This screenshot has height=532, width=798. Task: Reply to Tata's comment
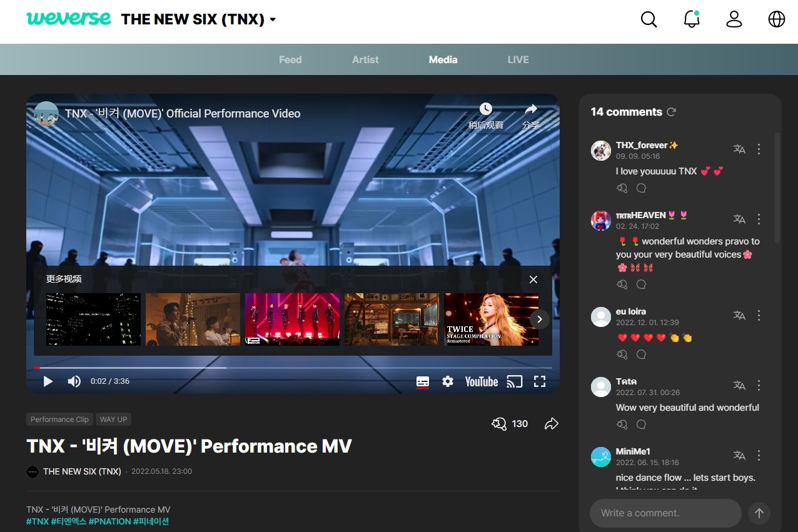pos(641,424)
